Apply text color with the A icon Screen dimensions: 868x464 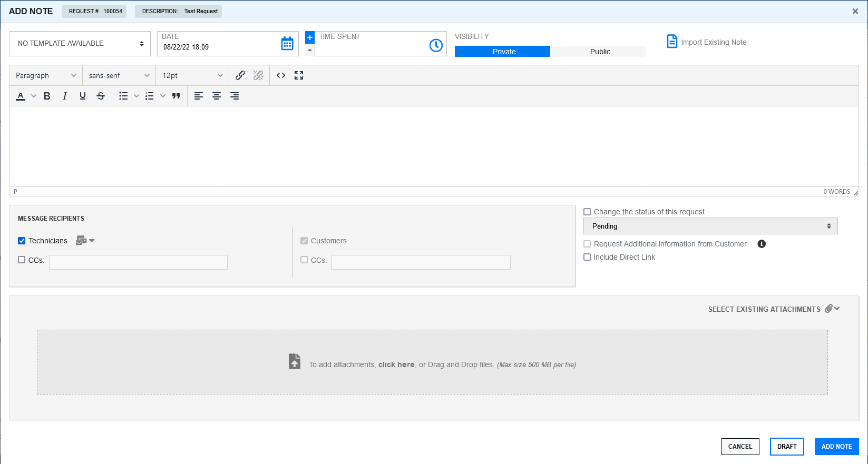21,96
